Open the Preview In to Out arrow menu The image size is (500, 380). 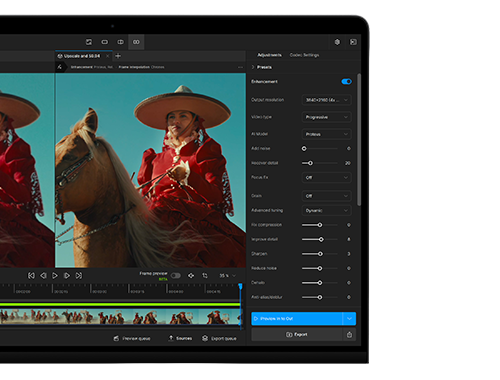(349, 319)
